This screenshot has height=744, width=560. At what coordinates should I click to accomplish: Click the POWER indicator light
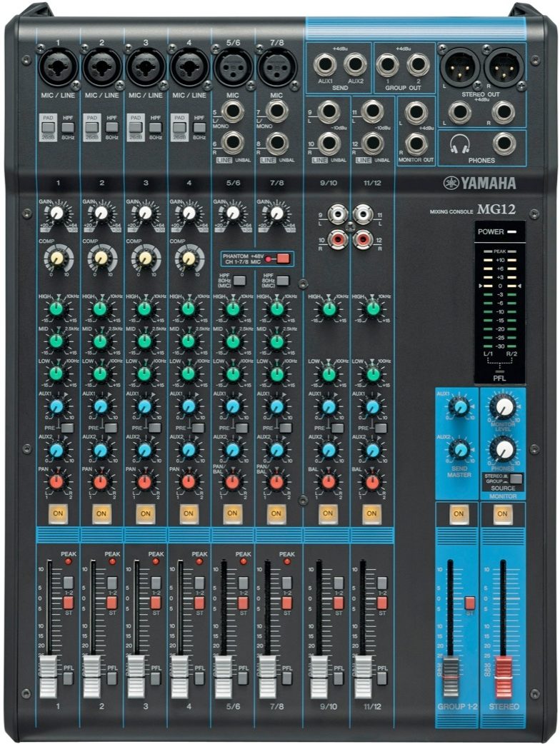tap(511, 232)
